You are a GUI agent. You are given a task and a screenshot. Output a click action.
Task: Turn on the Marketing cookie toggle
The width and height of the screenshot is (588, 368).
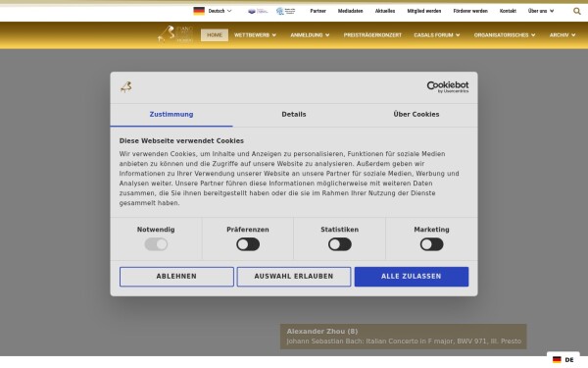[431, 244]
